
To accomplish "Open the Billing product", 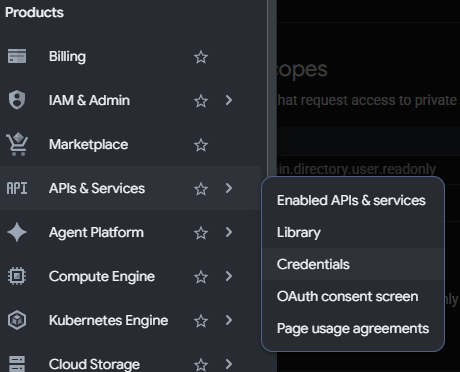I will click(67, 56).
